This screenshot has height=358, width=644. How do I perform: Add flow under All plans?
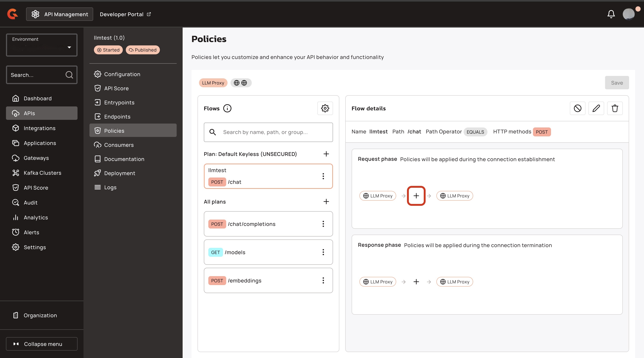tap(326, 202)
